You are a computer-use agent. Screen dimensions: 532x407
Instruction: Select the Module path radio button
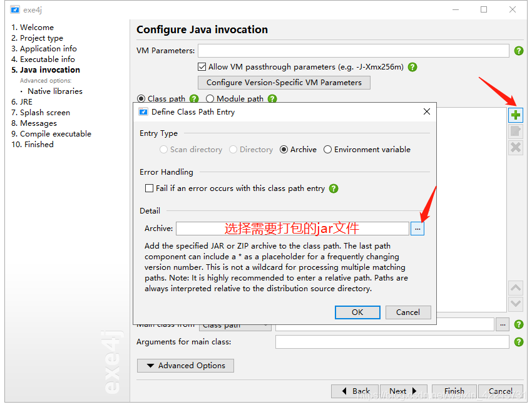[x=210, y=99]
